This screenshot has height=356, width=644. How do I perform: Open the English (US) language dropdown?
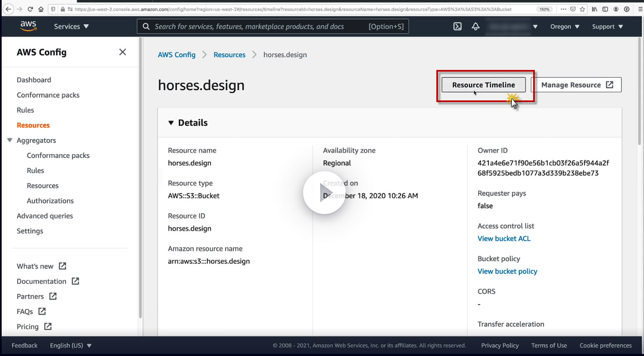(x=71, y=346)
